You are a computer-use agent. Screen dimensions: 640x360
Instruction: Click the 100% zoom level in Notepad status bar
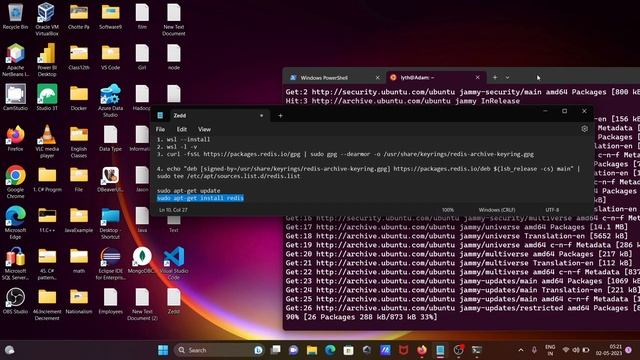448,210
